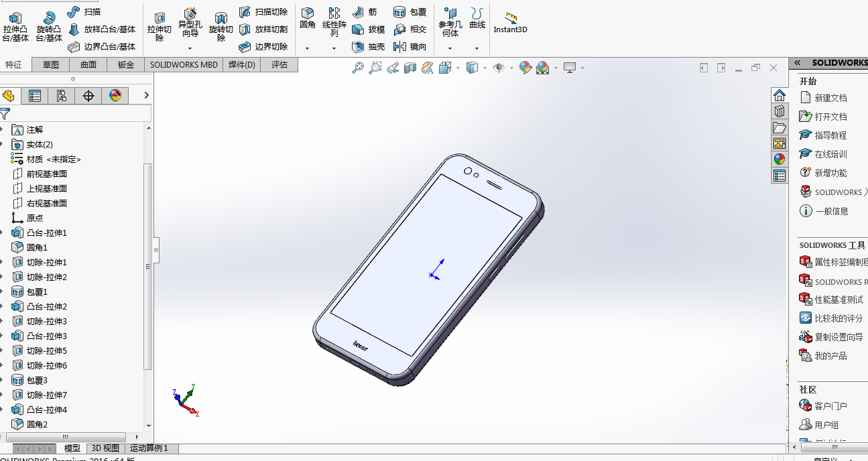Open the Apply Scene icon
Image resolution: width=868 pixels, height=461 pixels.
(x=542, y=68)
